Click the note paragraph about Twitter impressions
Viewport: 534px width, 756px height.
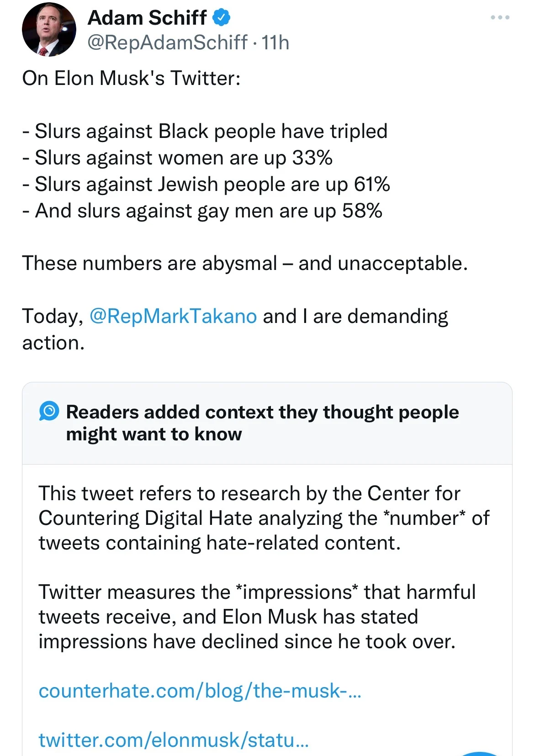[257, 617]
